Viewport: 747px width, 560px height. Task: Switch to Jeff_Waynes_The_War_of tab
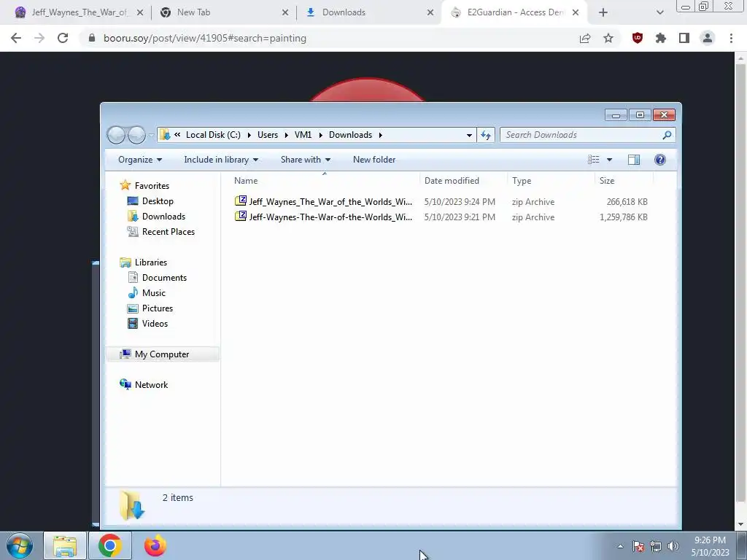tap(80, 12)
